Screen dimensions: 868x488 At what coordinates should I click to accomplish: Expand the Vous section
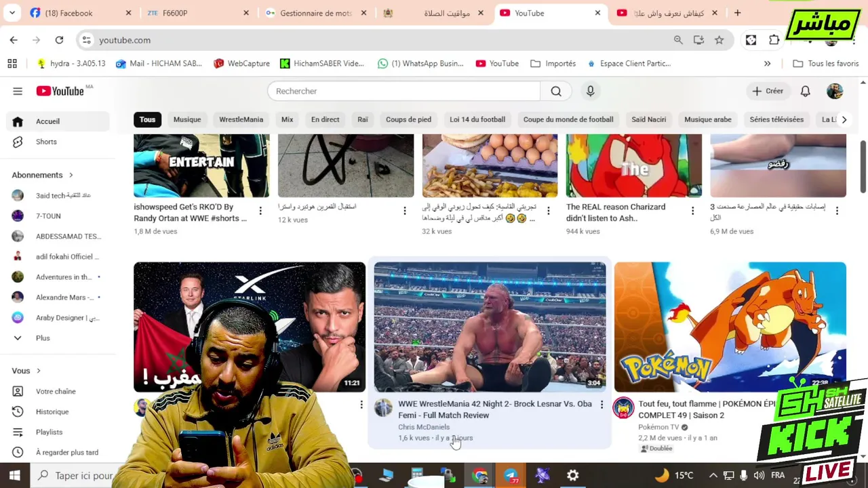(26, 371)
